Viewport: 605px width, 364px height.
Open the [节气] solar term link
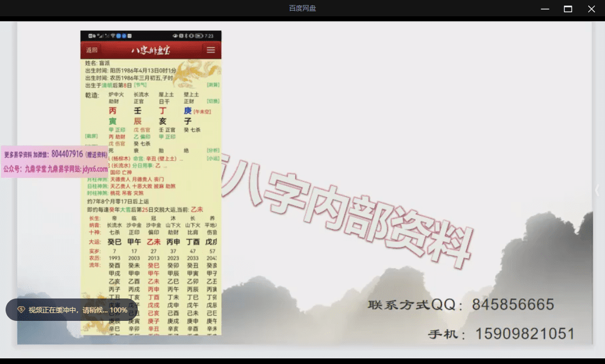[x=140, y=85]
